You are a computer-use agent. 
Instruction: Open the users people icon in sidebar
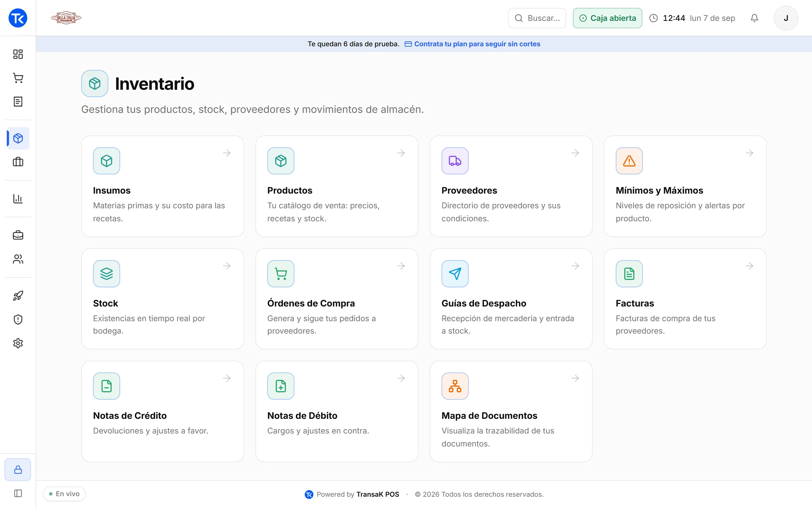point(18,259)
